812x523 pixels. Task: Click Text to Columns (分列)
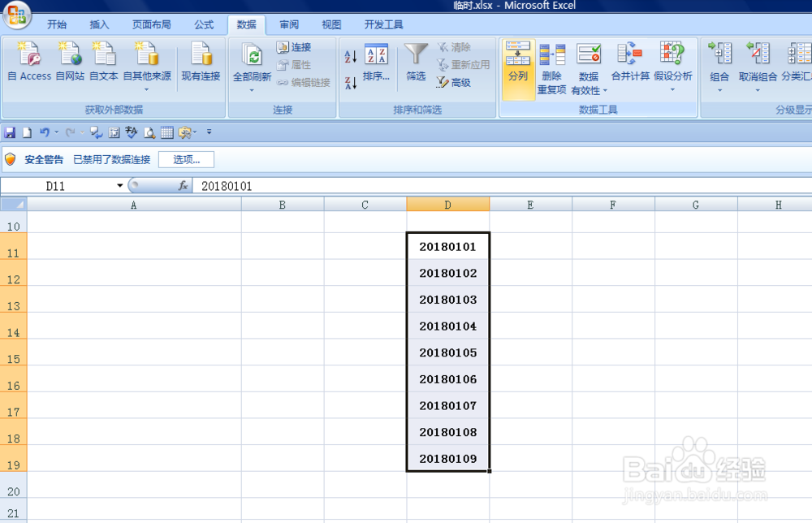tap(518, 69)
